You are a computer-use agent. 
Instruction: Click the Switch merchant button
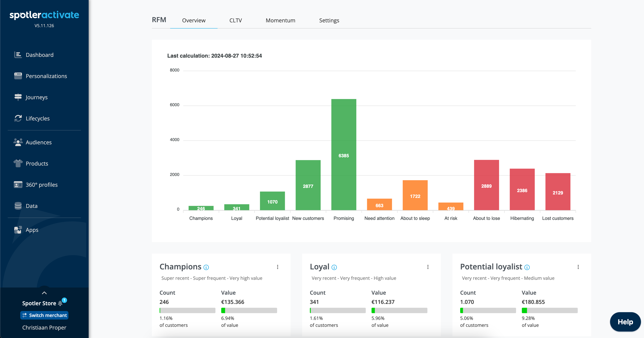pos(44,315)
